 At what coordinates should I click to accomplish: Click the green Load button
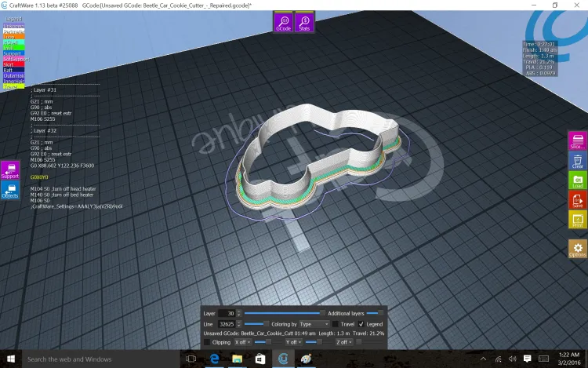(578, 180)
